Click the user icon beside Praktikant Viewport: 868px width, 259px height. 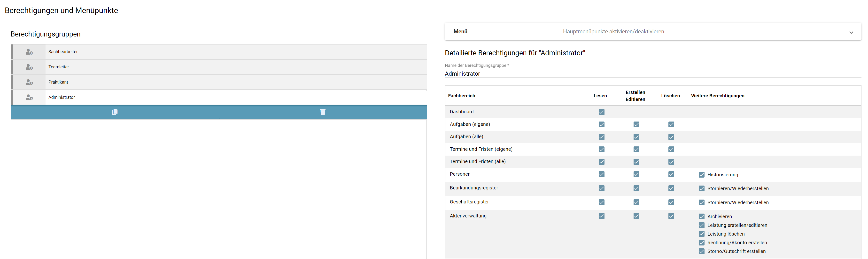click(29, 82)
